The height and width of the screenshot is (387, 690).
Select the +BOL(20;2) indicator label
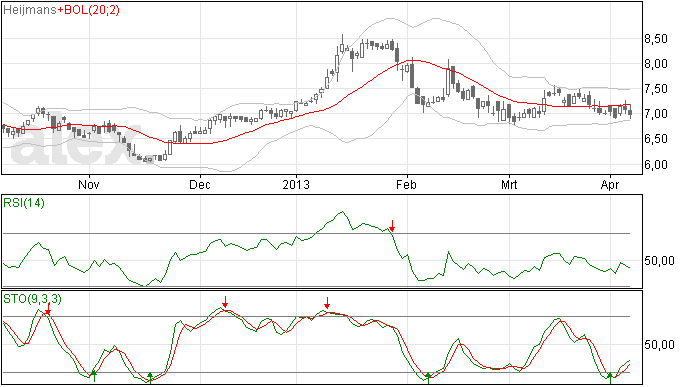pyautogui.click(x=88, y=10)
